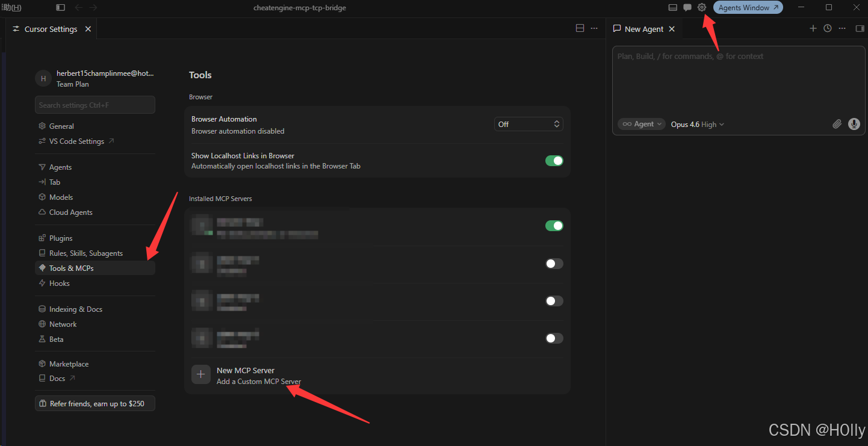This screenshot has height=446, width=868.
Task: Open VS Code Settings link
Action: pos(95,141)
